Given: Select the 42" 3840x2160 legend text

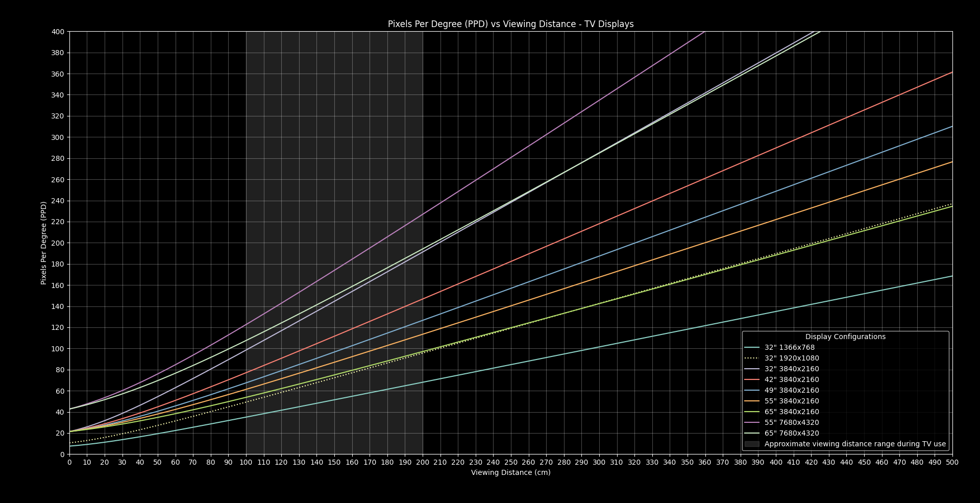Looking at the screenshot, I should pyautogui.click(x=792, y=380).
